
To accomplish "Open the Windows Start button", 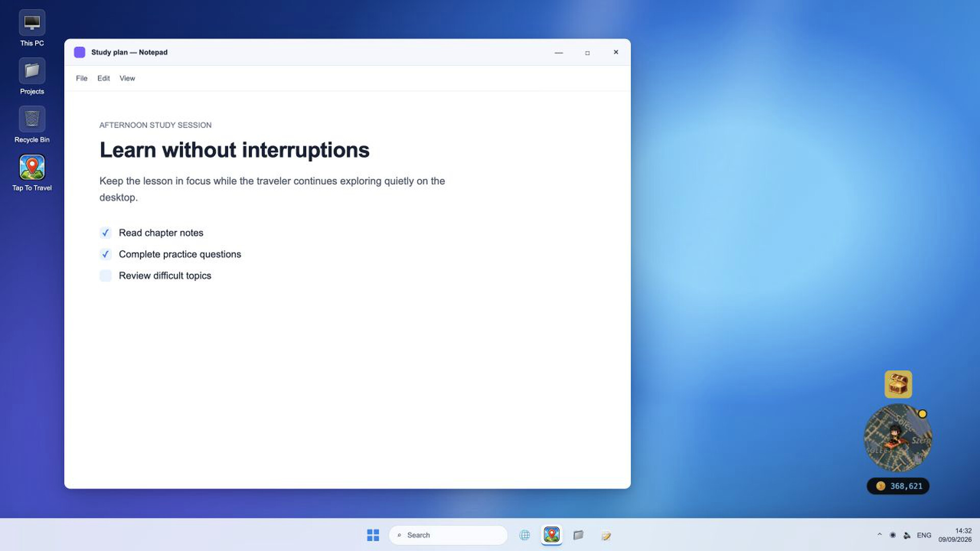I will 373,535.
